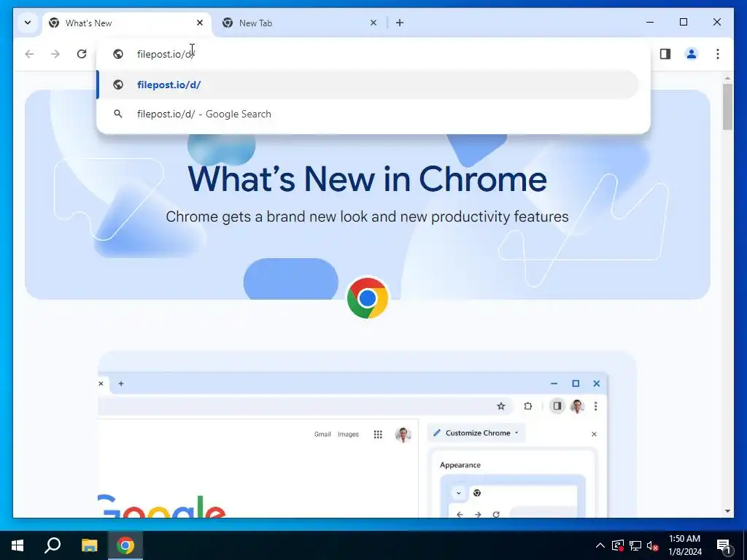Image resolution: width=747 pixels, height=560 pixels.
Task: Click the Gmail link in the illustration
Action: (322, 435)
